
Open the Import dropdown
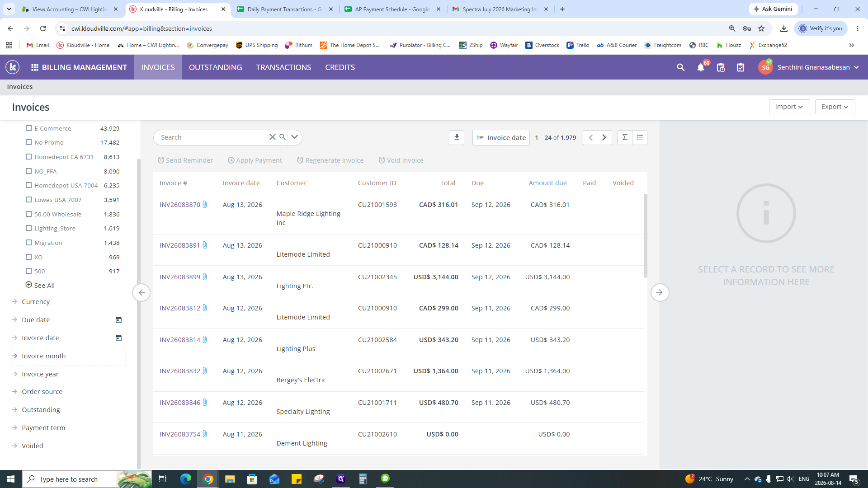(x=789, y=107)
